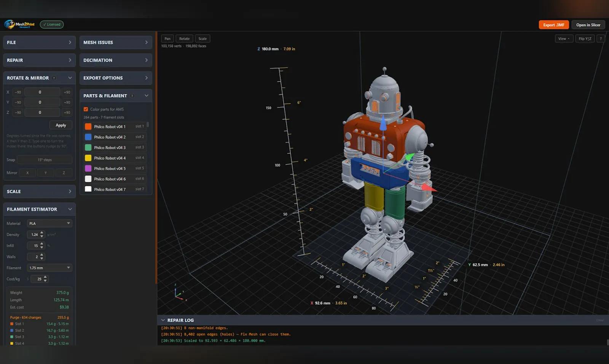Screen dimensions: 609x364
Task: Click the Infill percentage stepper
Action: (42, 246)
